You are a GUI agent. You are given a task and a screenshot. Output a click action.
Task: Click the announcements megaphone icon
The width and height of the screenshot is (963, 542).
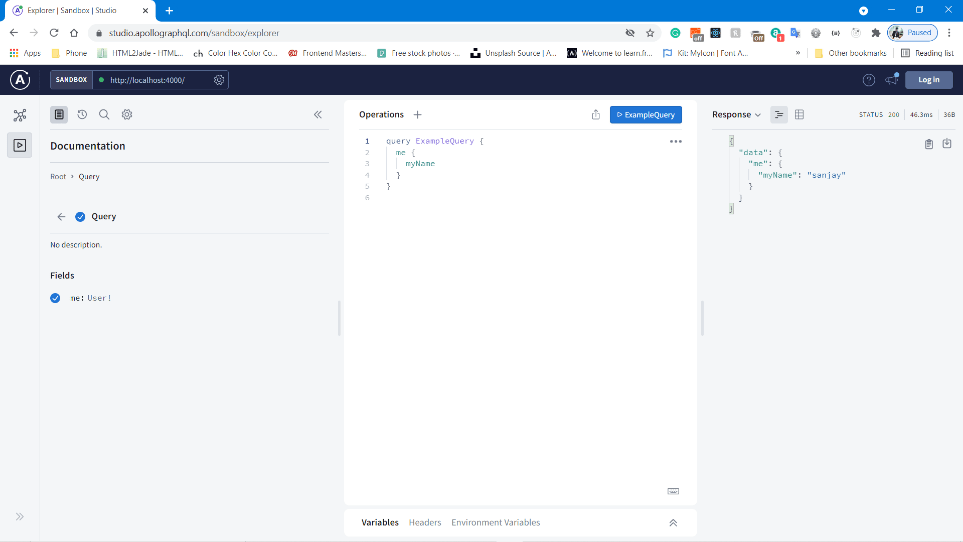[x=891, y=80]
